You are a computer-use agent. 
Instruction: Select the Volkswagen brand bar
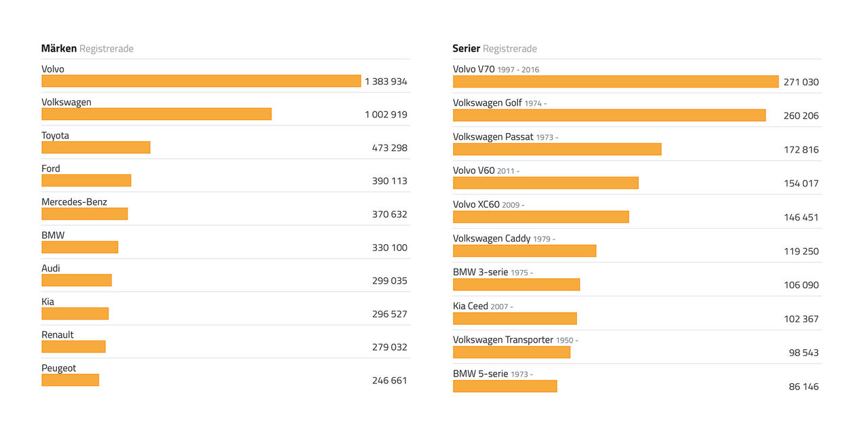point(156,114)
